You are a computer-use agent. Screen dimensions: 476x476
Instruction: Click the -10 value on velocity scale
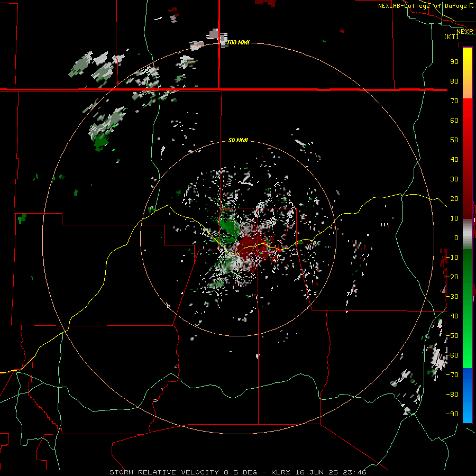click(452, 258)
